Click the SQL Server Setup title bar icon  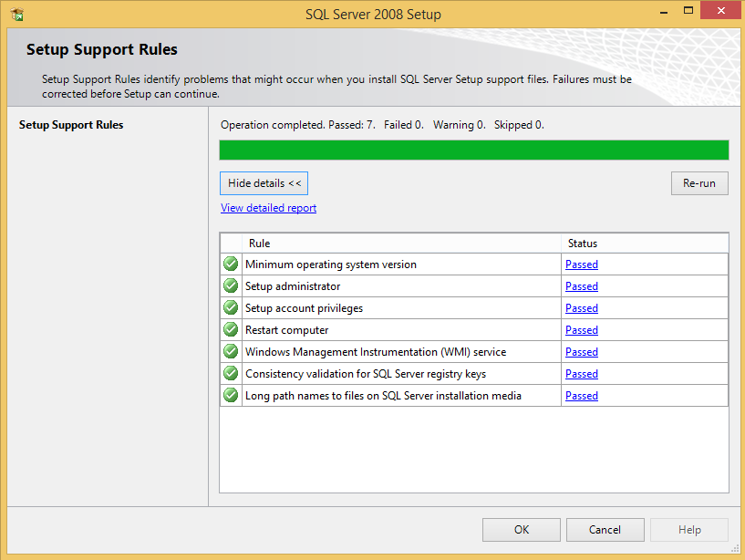(16, 15)
